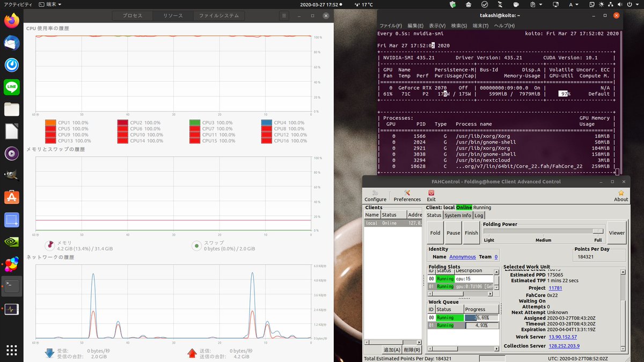
Task: Open the screenshot tool in dock
Action: 12,220
